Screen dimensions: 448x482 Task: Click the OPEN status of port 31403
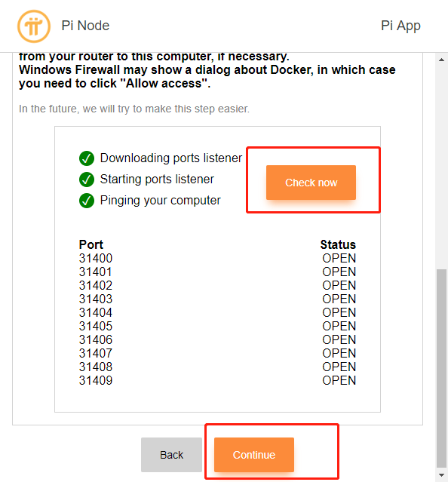point(339,299)
